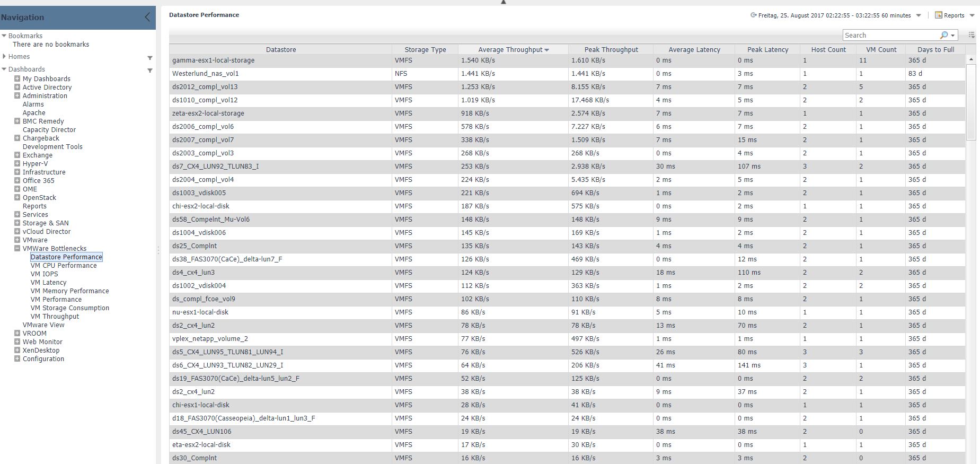
Task: Open Development Tools dashboard
Action: click(x=52, y=147)
